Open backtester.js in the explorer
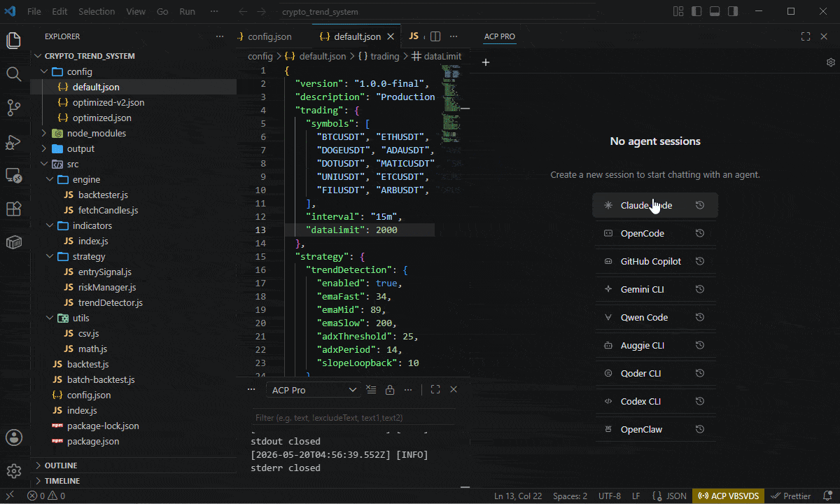This screenshot has height=504, width=840. tap(103, 195)
